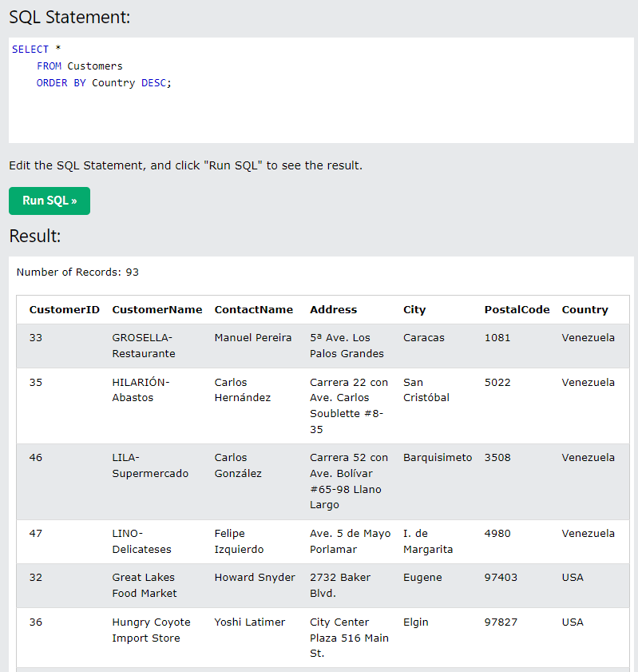Click postal code 1081
This screenshot has width=638, height=672.
[497, 338]
